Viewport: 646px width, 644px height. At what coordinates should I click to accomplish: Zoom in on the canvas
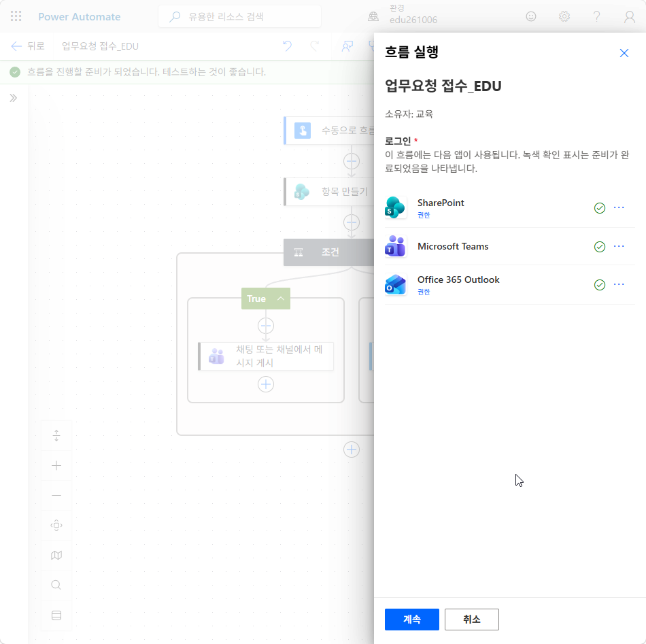click(56, 466)
